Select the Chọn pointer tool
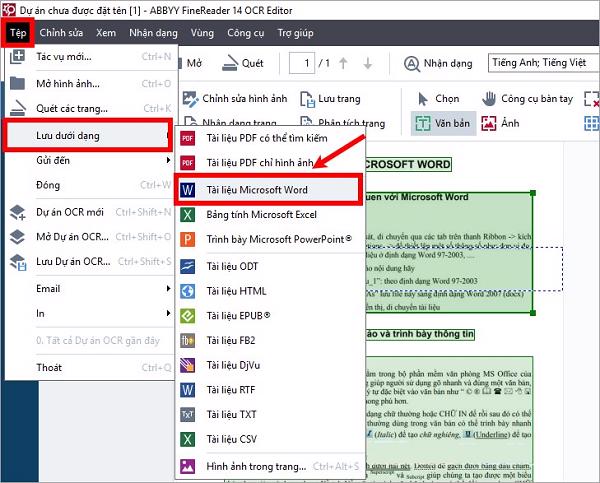 (x=438, y=99)
